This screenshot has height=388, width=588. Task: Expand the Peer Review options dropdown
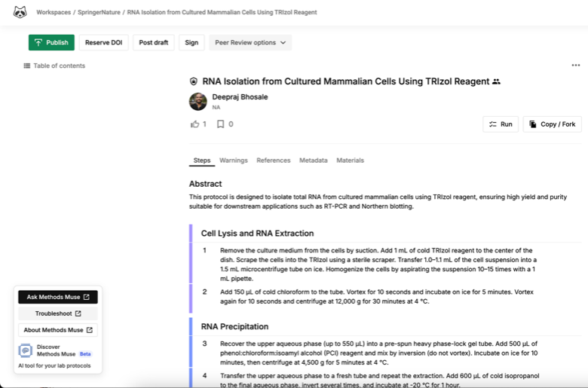250,43
